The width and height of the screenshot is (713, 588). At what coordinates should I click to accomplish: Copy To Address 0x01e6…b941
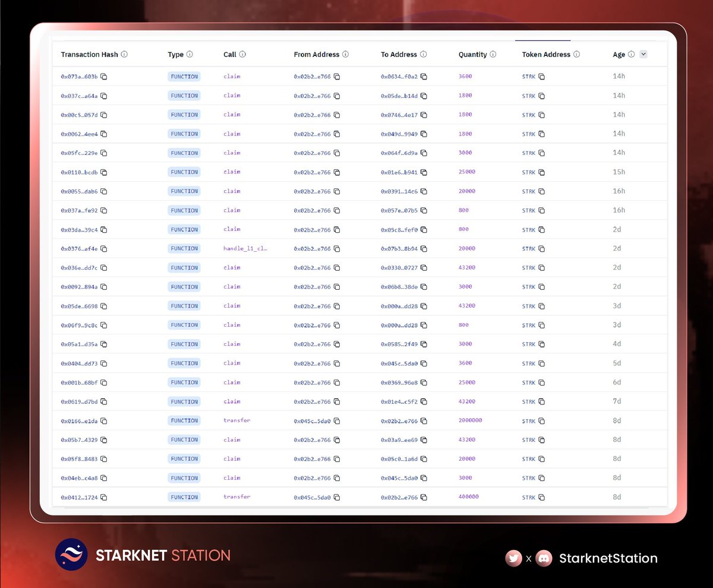[424, 172]
